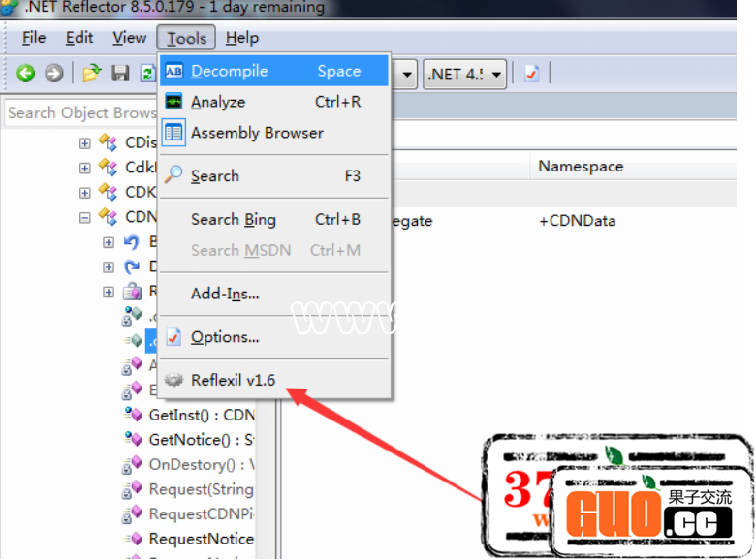The image size is (756, 560).
Task: Click the Options checkmark icon in menu
Action: [x=173, y=337]
